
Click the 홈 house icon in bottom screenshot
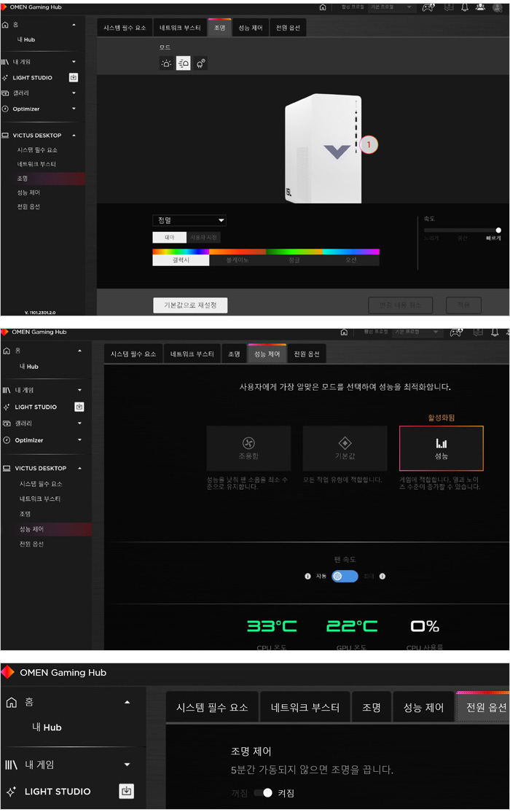click(12, 702)
